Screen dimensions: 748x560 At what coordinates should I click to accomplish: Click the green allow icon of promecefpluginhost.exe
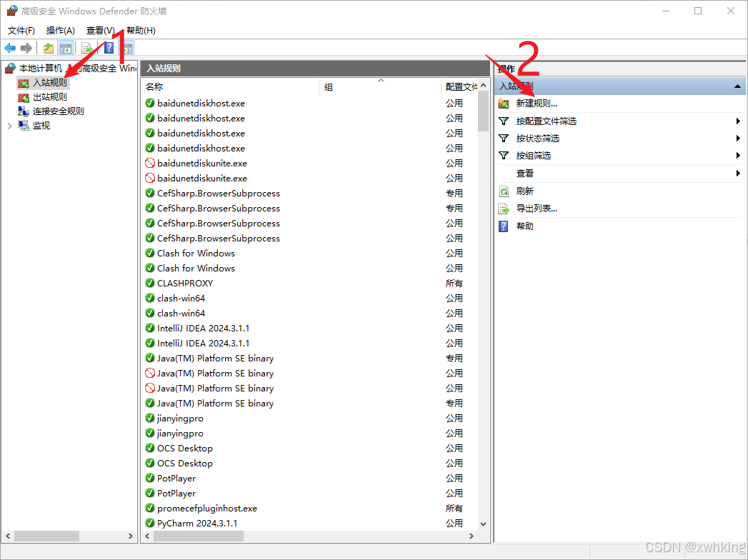pyautogui.click(x=150, y=509)
